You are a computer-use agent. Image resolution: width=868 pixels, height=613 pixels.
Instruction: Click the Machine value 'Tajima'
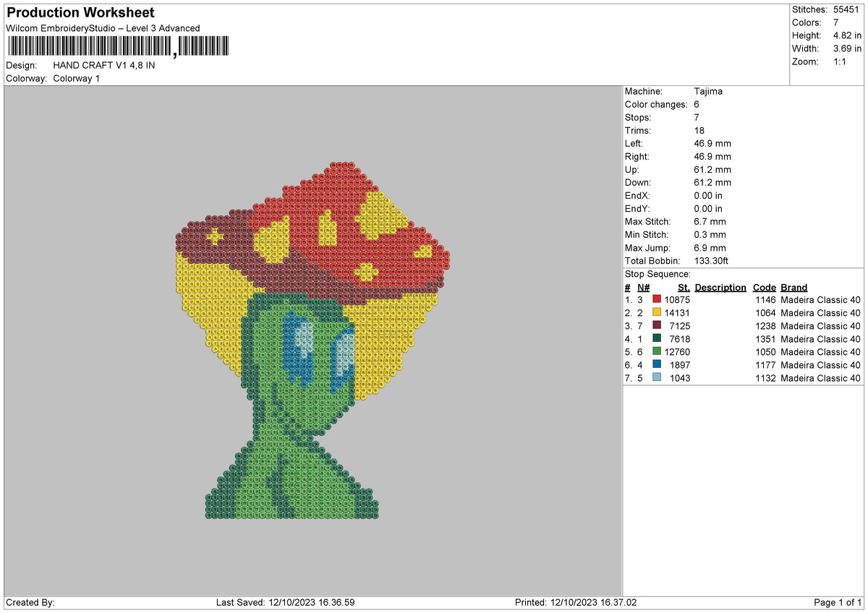(708, 91)
